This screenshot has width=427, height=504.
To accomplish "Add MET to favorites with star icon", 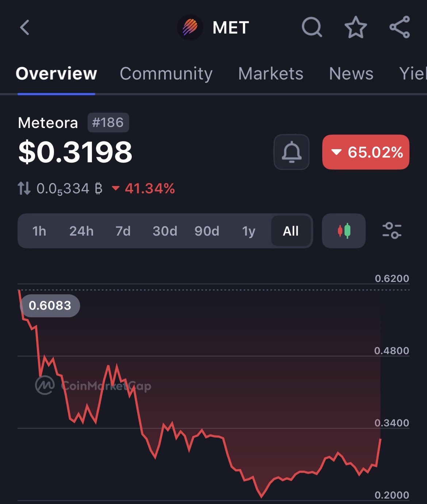I will pyautogui.click(x=355, y=27).
